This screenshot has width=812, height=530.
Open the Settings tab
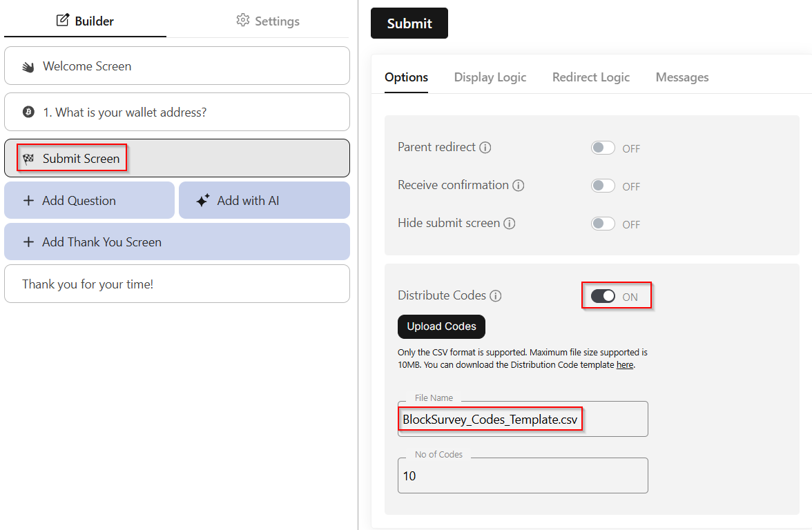pyautogui.click(x=268, y=21)
